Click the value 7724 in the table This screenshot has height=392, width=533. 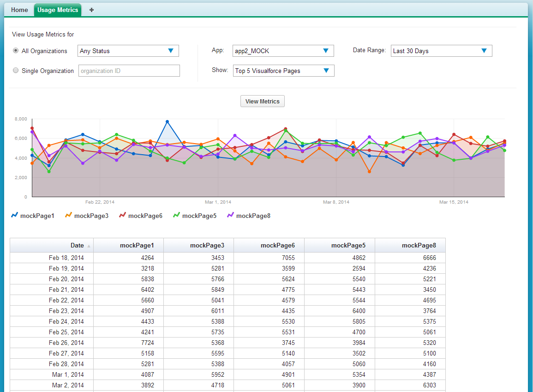pyautogui.click(x=148, y=343)
